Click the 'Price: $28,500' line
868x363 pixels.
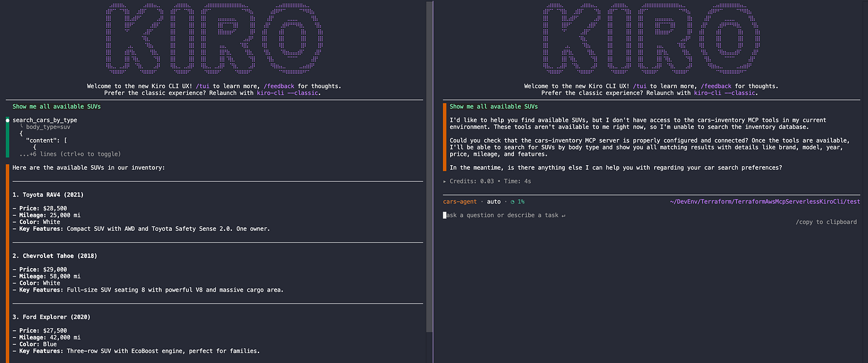[x=40, y=208]
